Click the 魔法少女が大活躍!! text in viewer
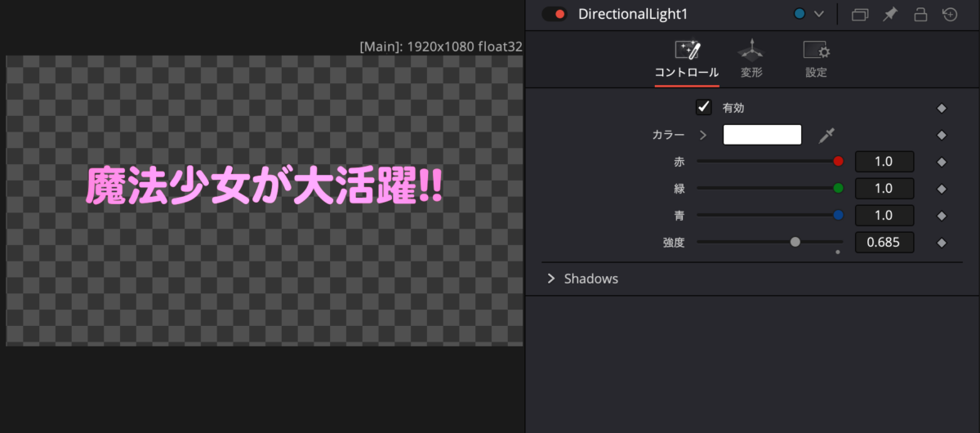The height and width of the screenshot is (433, 980). coord(264,187)
